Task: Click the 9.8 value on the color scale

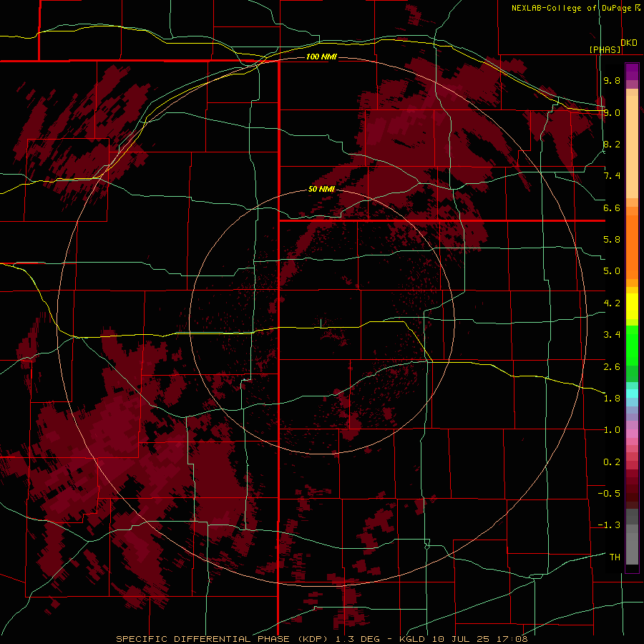Action: pos(612,80)
